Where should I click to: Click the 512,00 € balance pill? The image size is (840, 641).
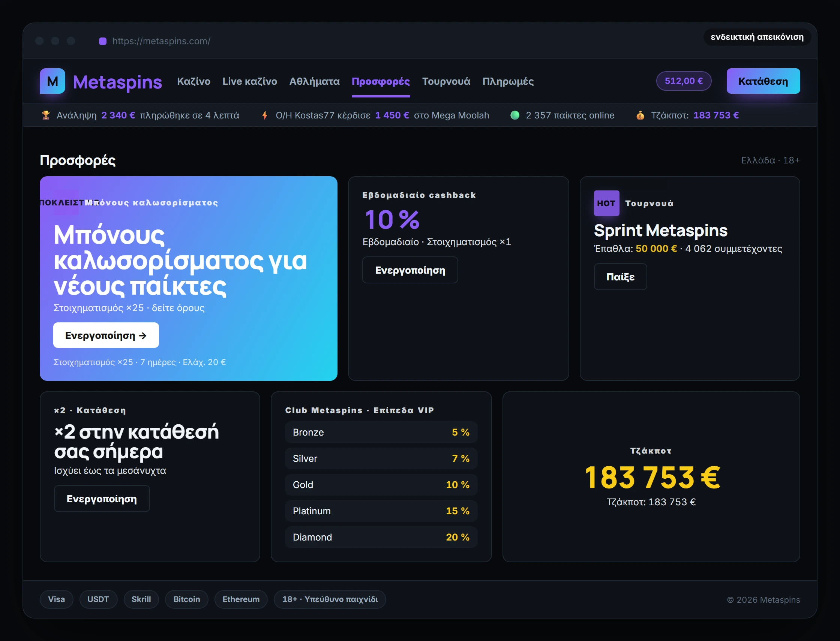683,81
